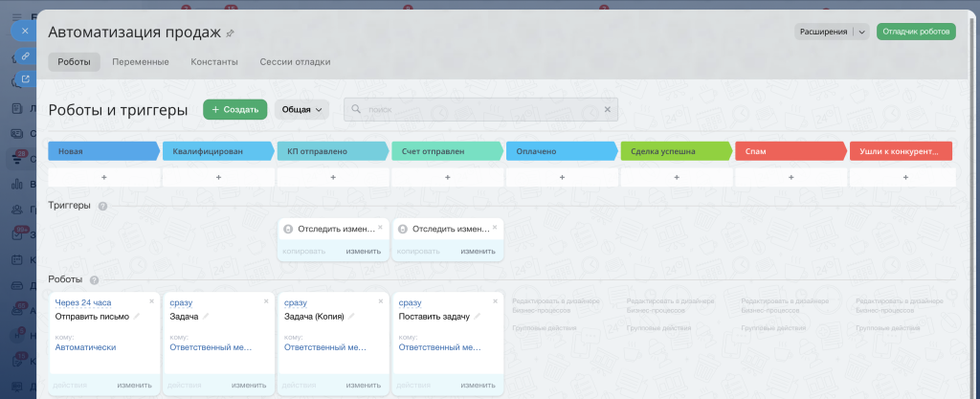Screen dimensions: 980x399
Task: Select the Константы tab
Action: pyautogui.click(x=214, y=62)
